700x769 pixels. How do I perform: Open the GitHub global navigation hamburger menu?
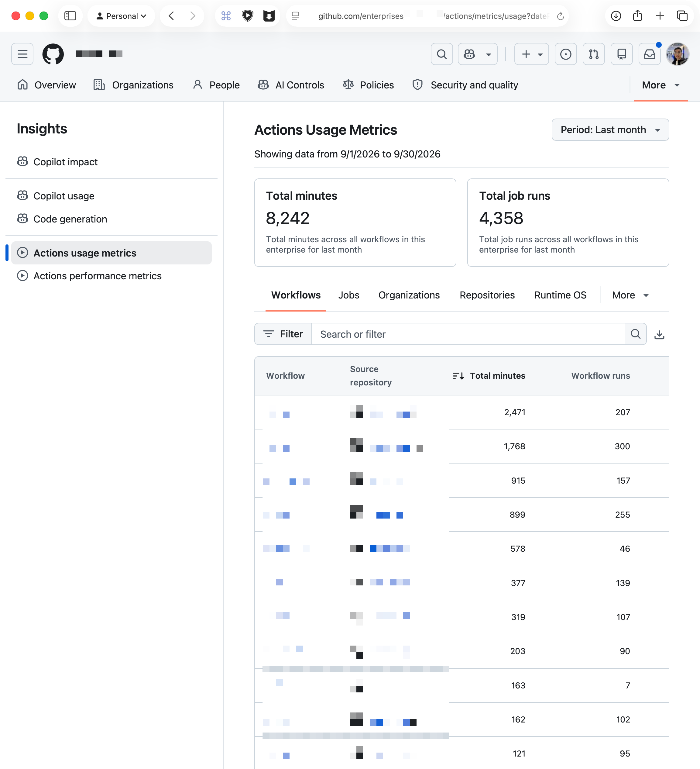pyautogui.click(x=22, y=54)
